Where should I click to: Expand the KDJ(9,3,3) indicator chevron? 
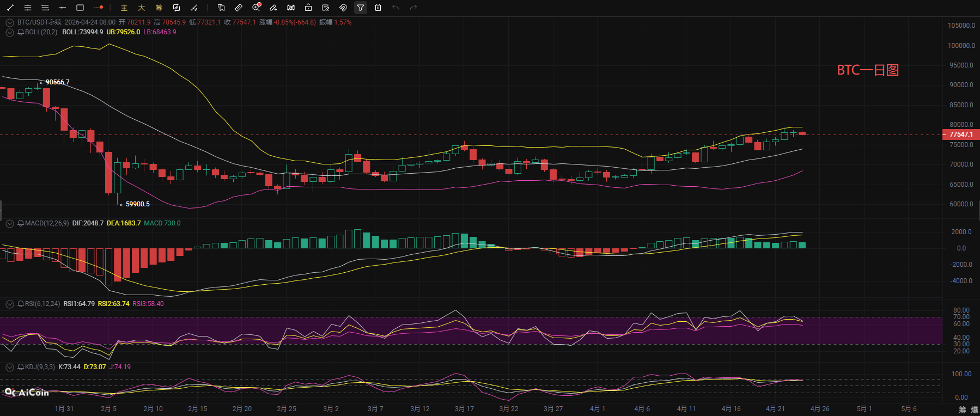click(10, 367)
